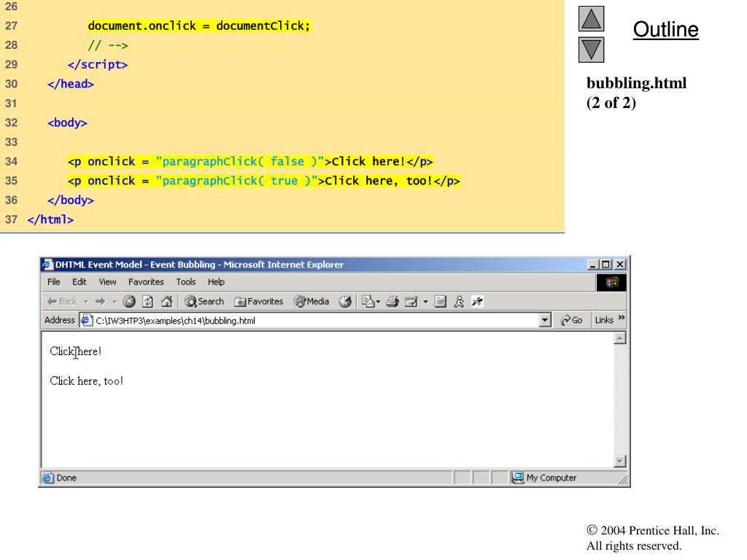Open the Media toolbar button
The width and height of the screenshot is (747, 560).
coord(311,301)
